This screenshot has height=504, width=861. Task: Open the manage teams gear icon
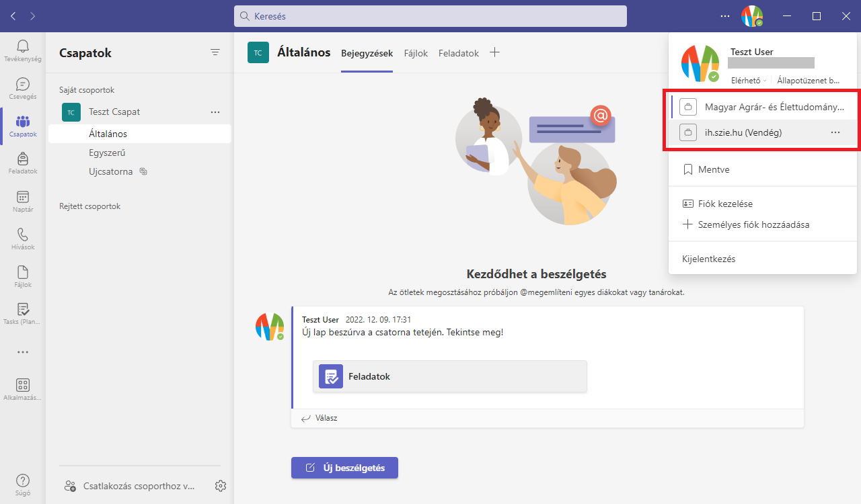tap(220, 485)
